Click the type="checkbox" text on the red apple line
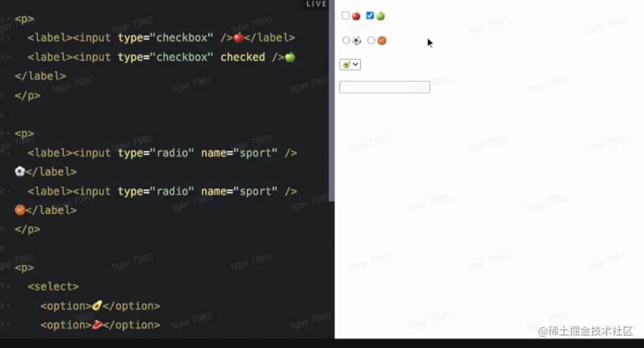The image size is (644, 348). (165, 38)
